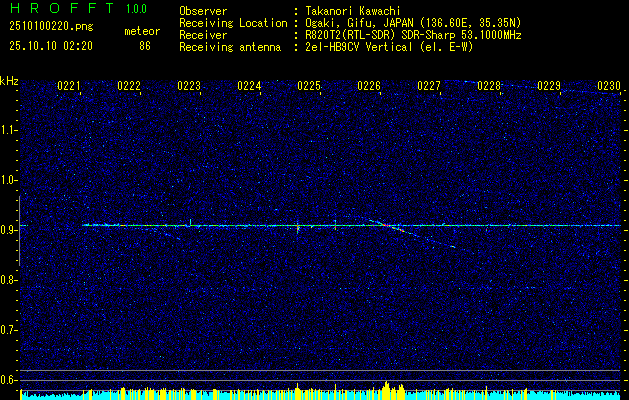
Task: Click the tallest yellow peak in the bottom power graph
Action: tap(386, 388)
